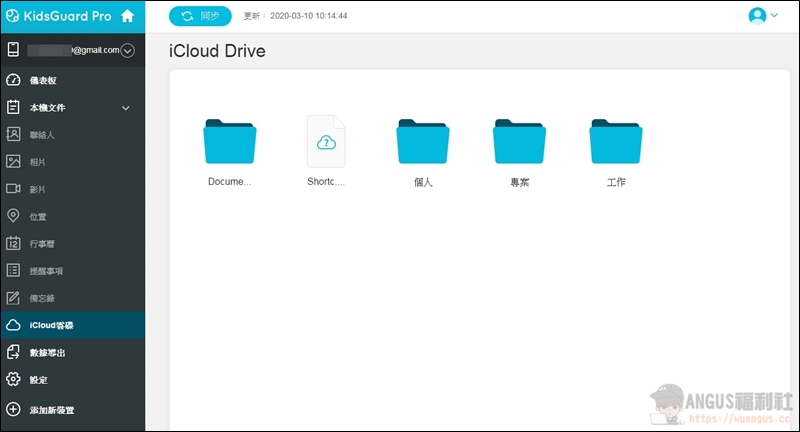Select 相片 photos in sidebar
The width and height of the screenshot is (800, 432).
pos(37,161)
